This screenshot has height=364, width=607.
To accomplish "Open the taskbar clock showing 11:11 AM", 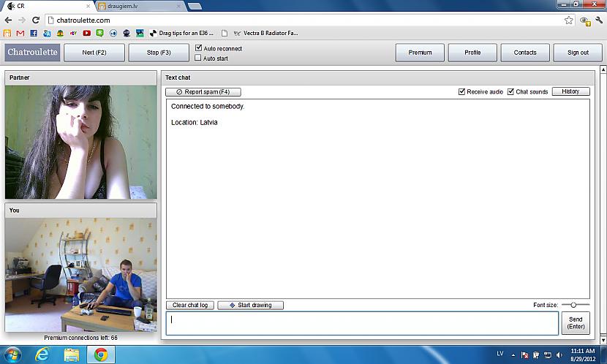I will pos(583,354).
